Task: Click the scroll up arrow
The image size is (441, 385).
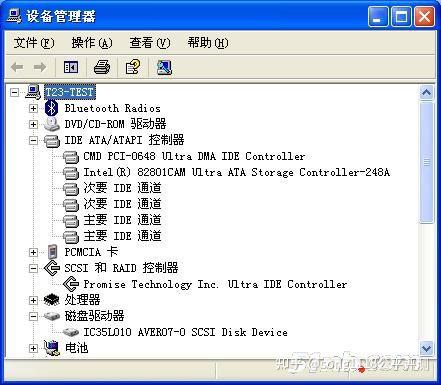Action: coord(427,93)
